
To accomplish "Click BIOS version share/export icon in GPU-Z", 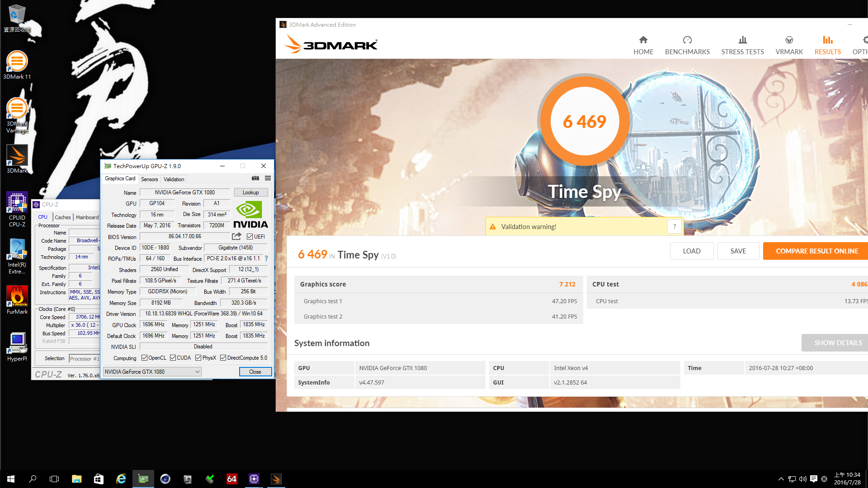I will (236, 236).
